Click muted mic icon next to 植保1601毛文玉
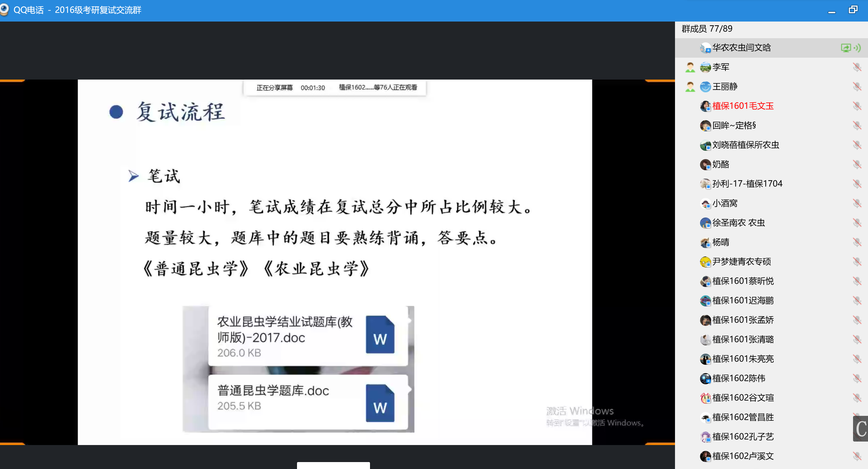Screen dimensions: 868x469 (857, 106)
